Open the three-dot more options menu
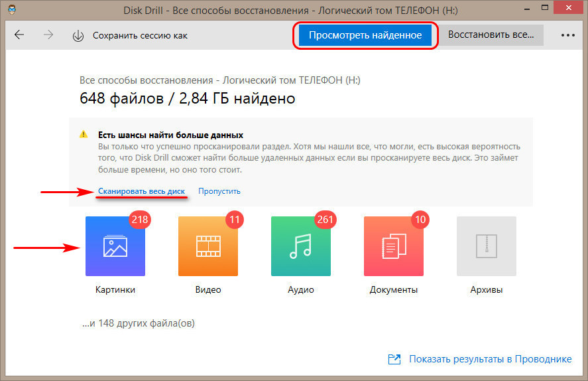 (567, 35)
